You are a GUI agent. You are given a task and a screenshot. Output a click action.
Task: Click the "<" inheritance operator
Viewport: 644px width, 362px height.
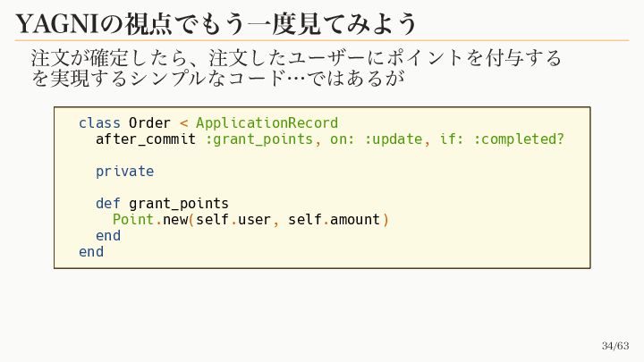pos(183,122)
